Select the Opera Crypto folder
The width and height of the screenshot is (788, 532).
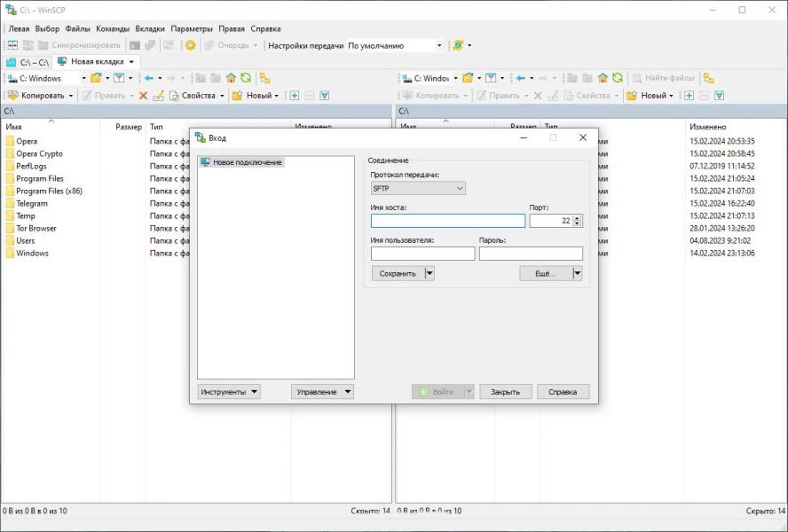point(39,153)
